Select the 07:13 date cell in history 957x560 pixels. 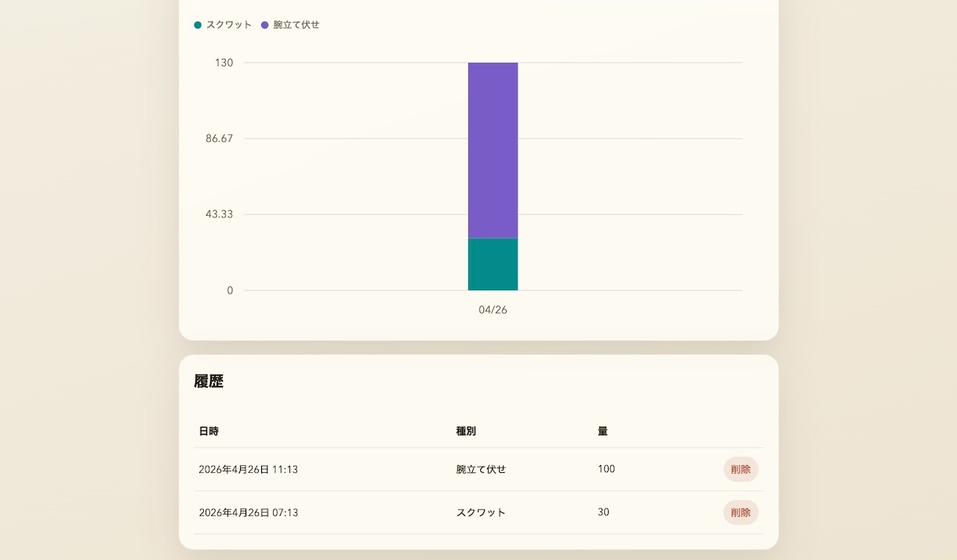248,513
